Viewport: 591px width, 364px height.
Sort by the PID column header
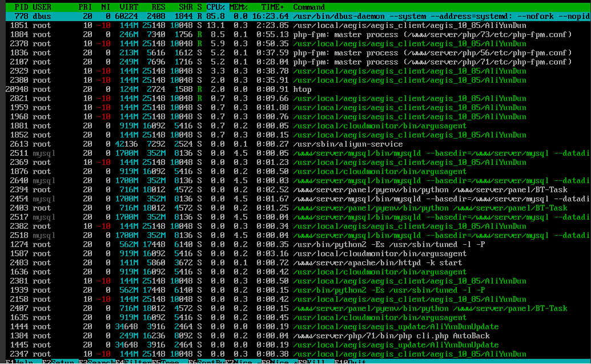tap(21, 7)
